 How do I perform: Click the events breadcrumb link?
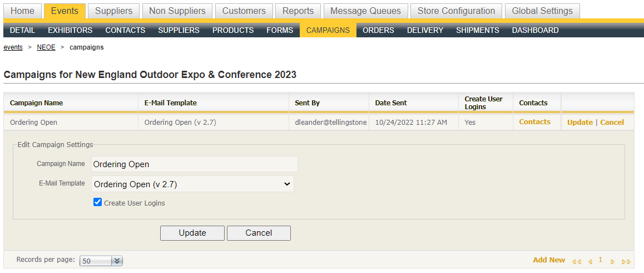tap(13, 47)
